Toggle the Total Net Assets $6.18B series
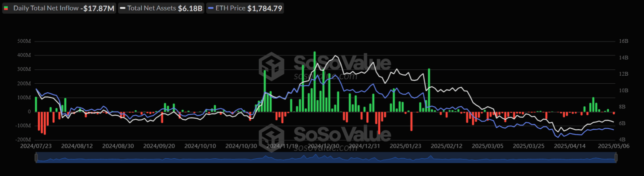This screenshot has width=644, height=176. click(x=161, y=8)
